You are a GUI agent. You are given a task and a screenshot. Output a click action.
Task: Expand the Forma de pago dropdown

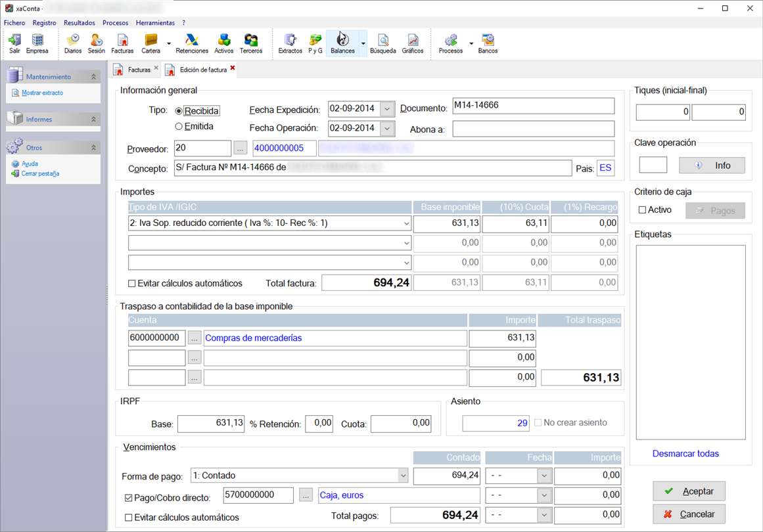402,476
